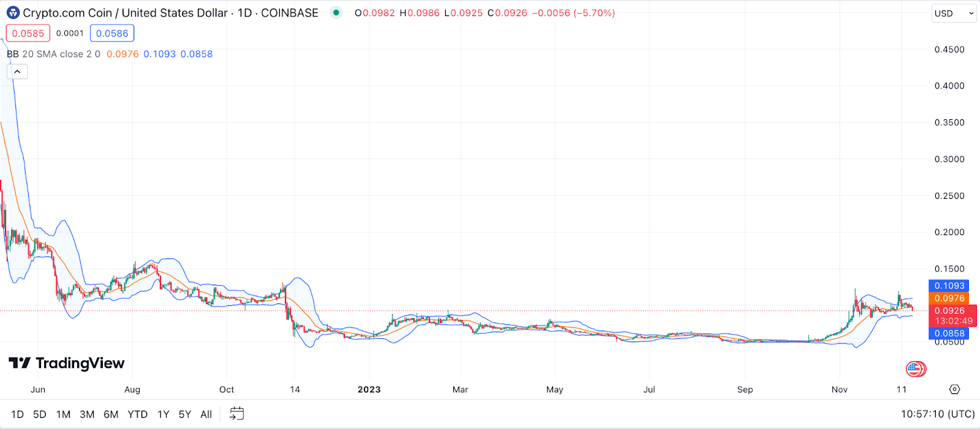Click the Crypto.com Coin / United States Dollar title

[125, 13]
